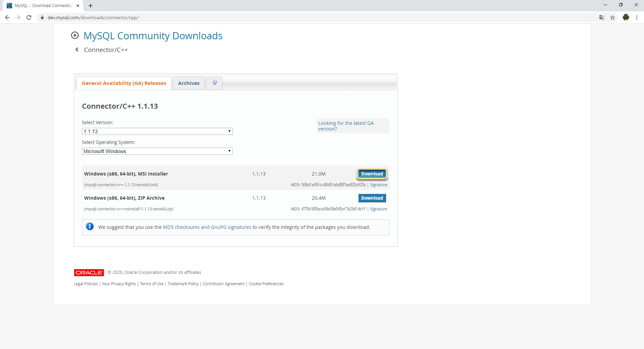644x349 pixels.
Task: Open MD5 checksums and GnuPG signatures link
Action: 207,227
